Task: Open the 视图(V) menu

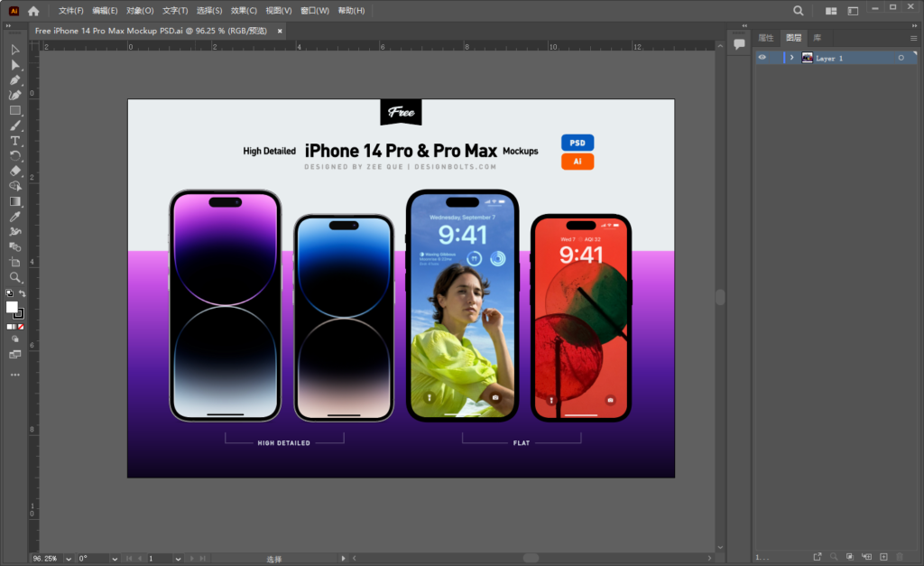Action: 279,11
